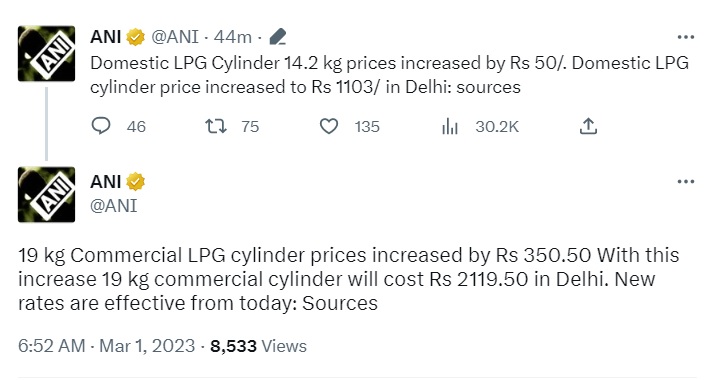Like the first ANI tweet via heart icon
Screen dimensions: 717x380
(328, 126)
